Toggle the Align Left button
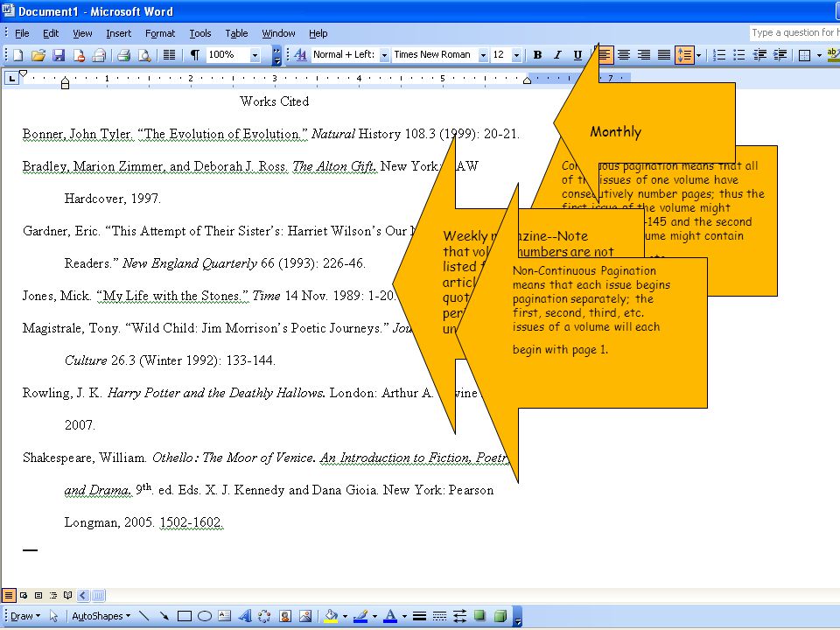The width and height of the screenshot is (840, 630). 604,54
